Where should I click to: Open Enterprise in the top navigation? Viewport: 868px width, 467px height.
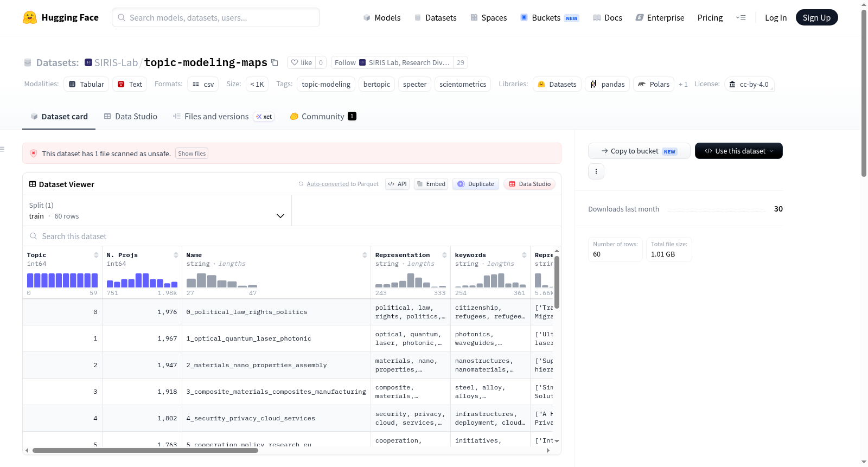click(x=660, y=17)
